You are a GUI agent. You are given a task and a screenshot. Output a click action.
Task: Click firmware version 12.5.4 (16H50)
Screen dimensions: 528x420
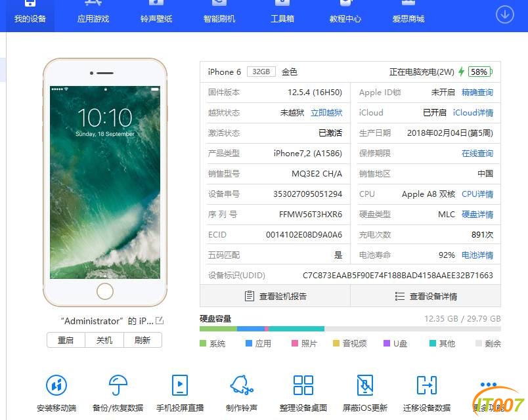tap(315, 93)
